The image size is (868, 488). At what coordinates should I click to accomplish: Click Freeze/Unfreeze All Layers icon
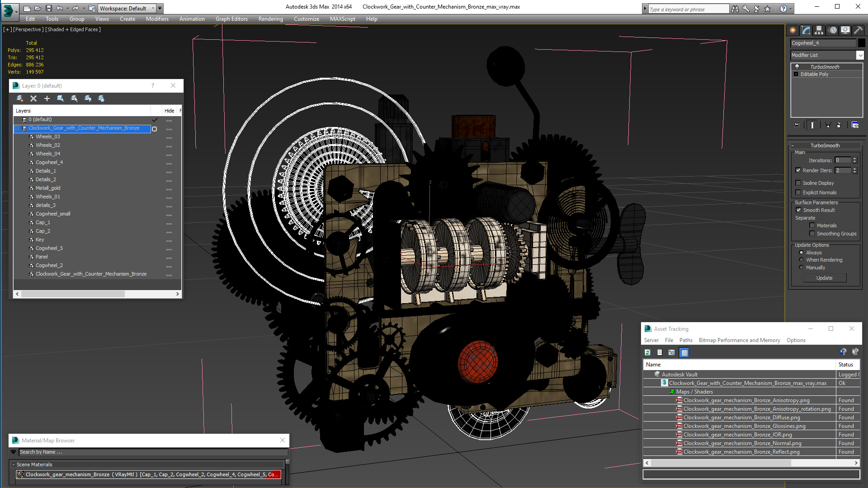pos(101,99)
